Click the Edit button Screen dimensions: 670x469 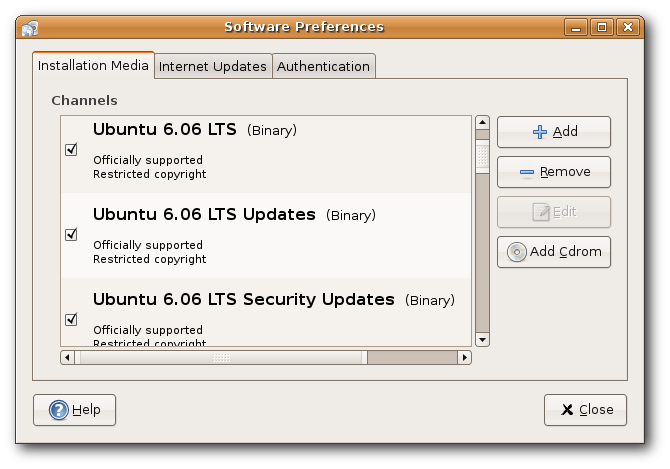554,212
